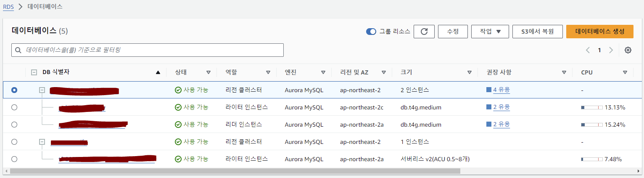This screenshot has width=644, height=178.
Task: Click the 13.13% CPU usage bar
Action: tap(591, 108)
